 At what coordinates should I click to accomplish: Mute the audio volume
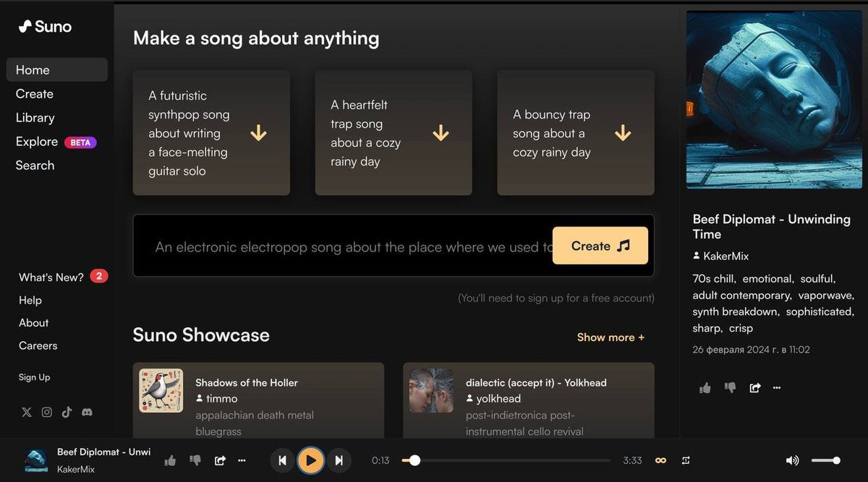pos(793,460)
